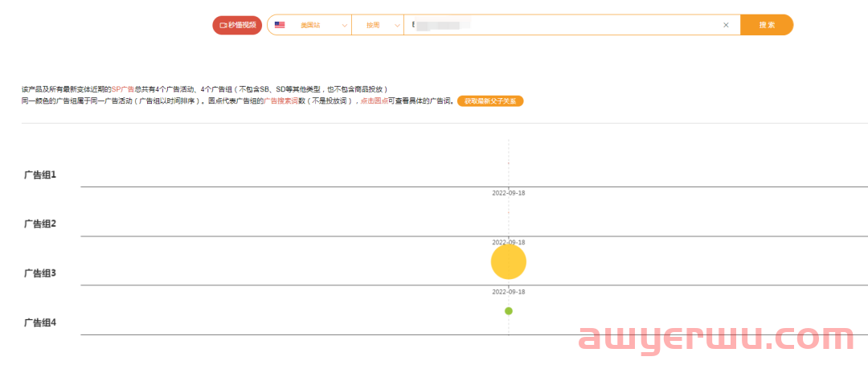The height and width of the screenshot is (365, 868).
Task: Click the tiny dot in the 广告组1 row
Action: pos(508,163)
